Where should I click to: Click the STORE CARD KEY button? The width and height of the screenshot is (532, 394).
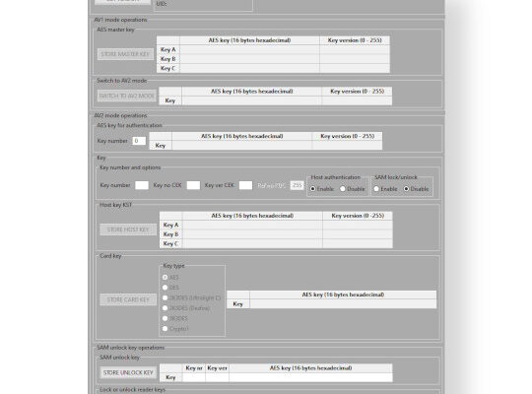(128, 299)
